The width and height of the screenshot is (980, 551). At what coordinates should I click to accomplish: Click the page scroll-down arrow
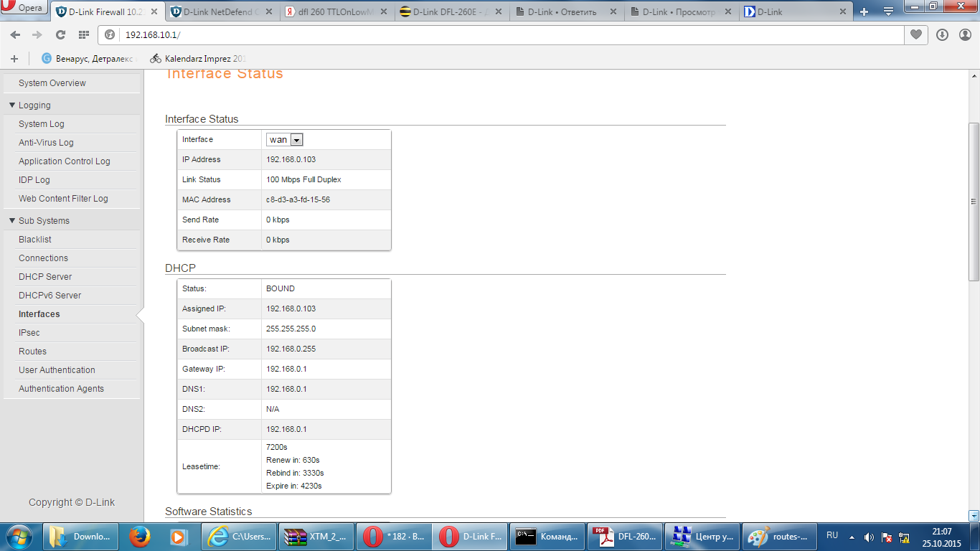pos(974,515)
